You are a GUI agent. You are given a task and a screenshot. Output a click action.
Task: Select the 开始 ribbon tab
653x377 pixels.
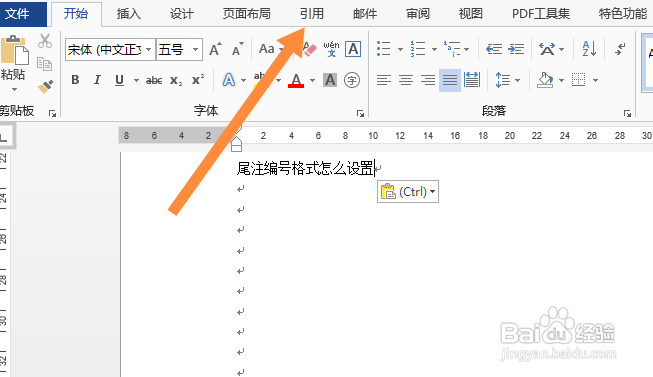point(76,14)
